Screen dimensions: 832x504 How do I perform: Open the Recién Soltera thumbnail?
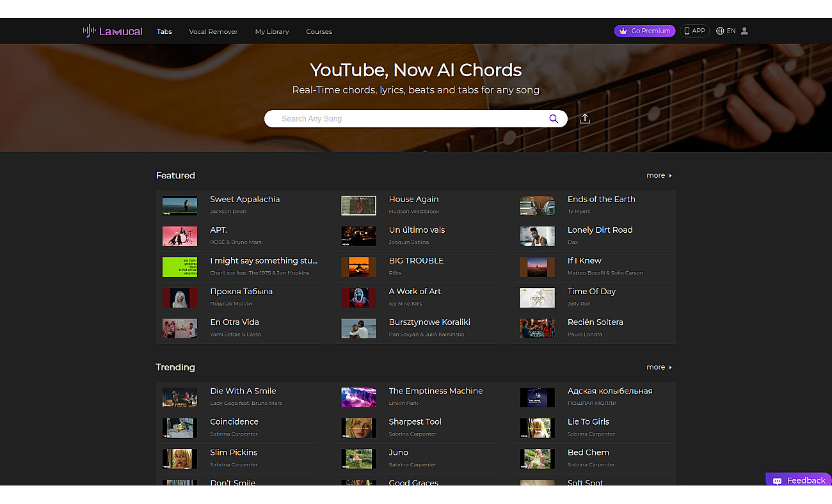(537, 328)
